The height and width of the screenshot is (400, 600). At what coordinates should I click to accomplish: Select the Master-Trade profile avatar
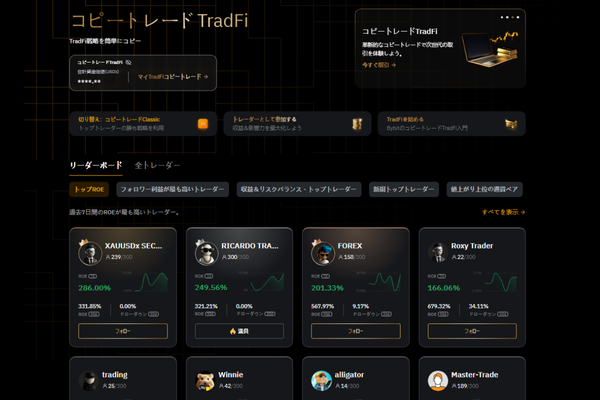coord(437,380)
